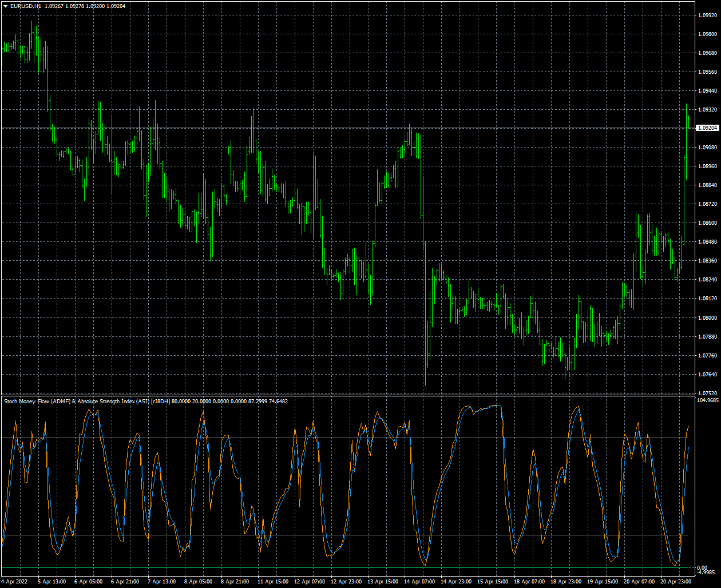This screenshot has width=721, height=588.
Task: Click price axis label 1.07880
Action: tap(708, 337)
